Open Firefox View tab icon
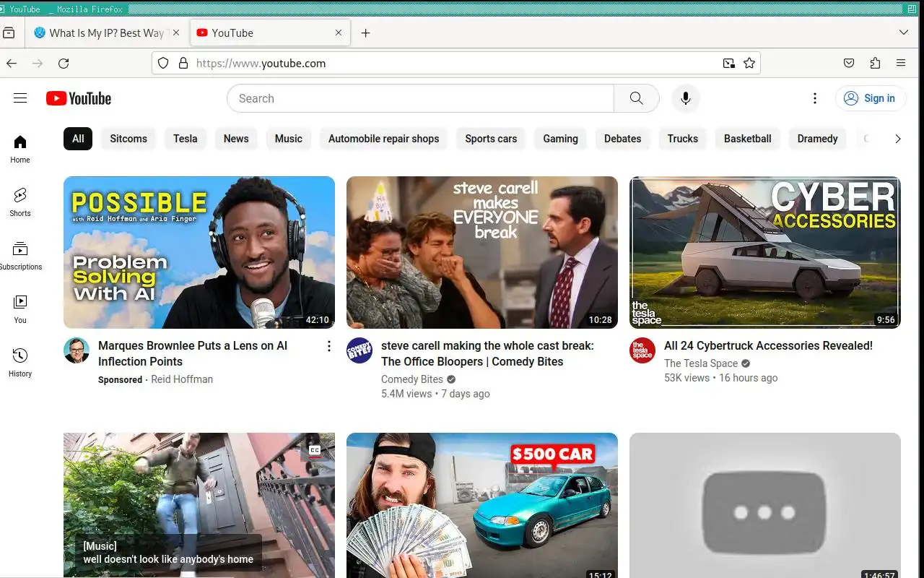924x578 pixels. pos(9,33)
